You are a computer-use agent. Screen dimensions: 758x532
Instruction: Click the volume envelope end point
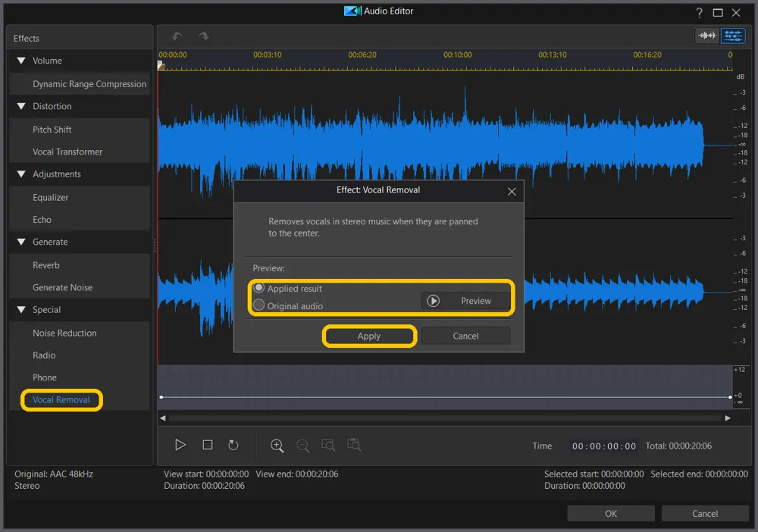(x=730, y=397)
